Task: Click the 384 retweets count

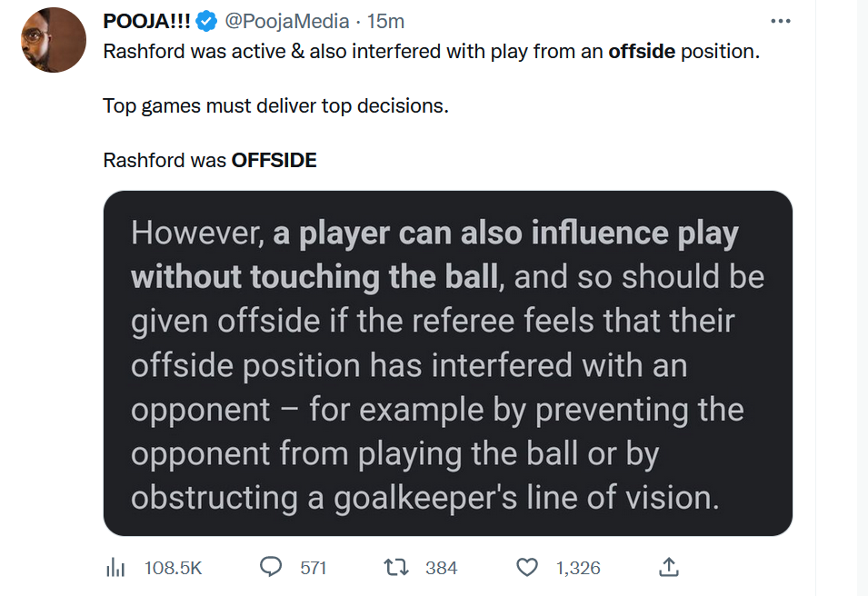Action: pos(442,568)
